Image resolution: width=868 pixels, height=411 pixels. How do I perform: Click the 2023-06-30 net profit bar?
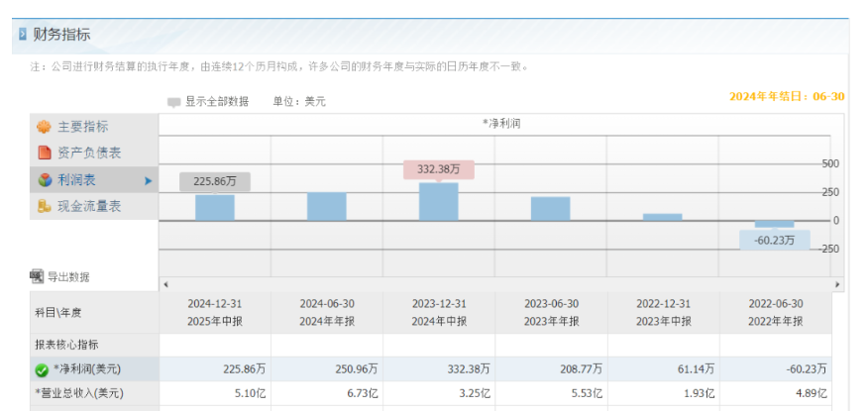(x=550, y=209)
